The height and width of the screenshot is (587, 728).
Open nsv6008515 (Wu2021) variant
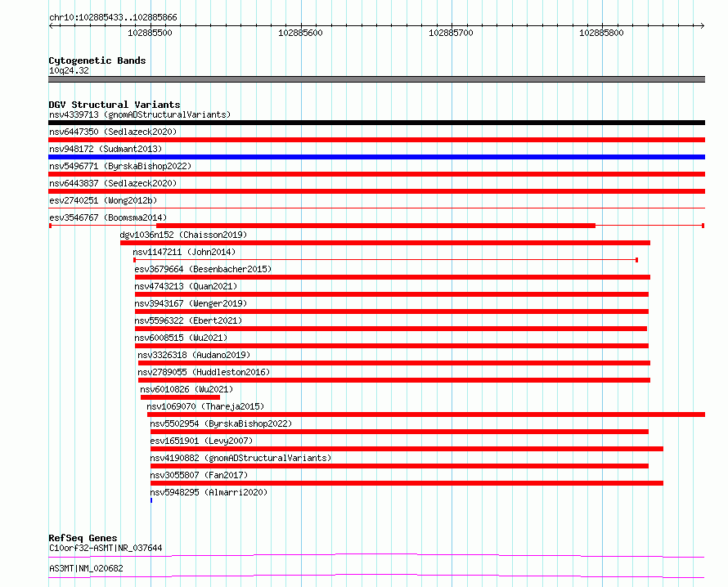point(181,338)
